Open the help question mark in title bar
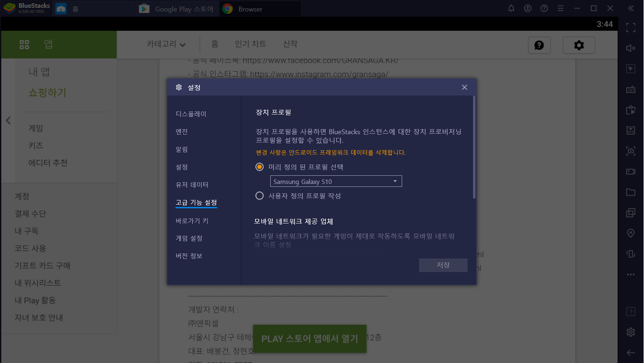The height and width of the screenshot is (363, 644). coord(544,8)
